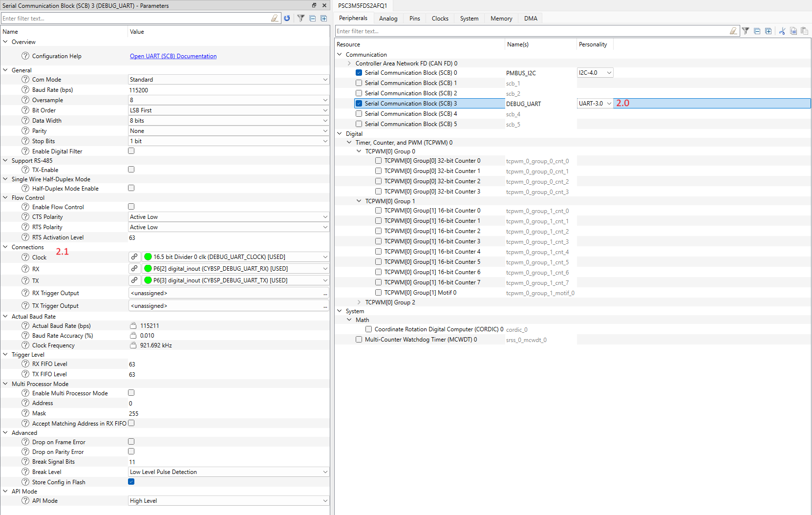Tick the Enable Flow Control checkbox
This screenshot has height=515, width=812.
click(131, 207)
